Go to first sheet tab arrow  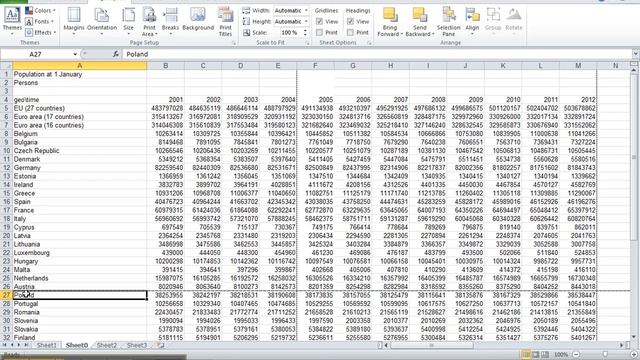click(x=5, y=345)
